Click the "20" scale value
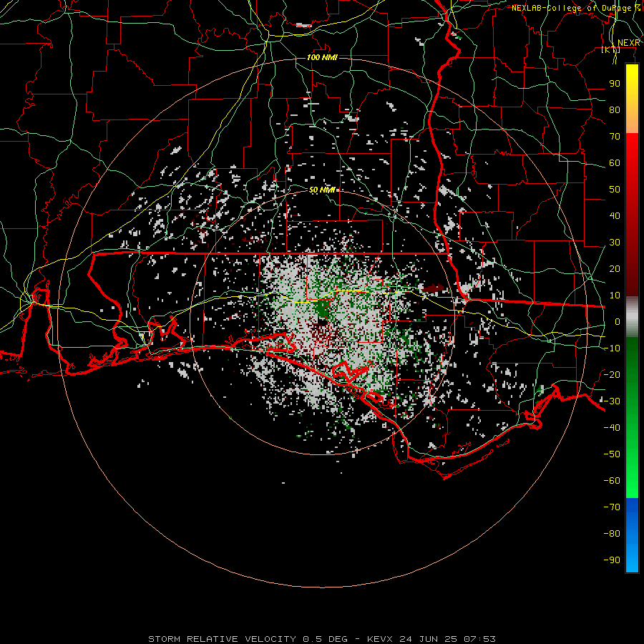Screen dimensions: 644x644 coord(615,268)
